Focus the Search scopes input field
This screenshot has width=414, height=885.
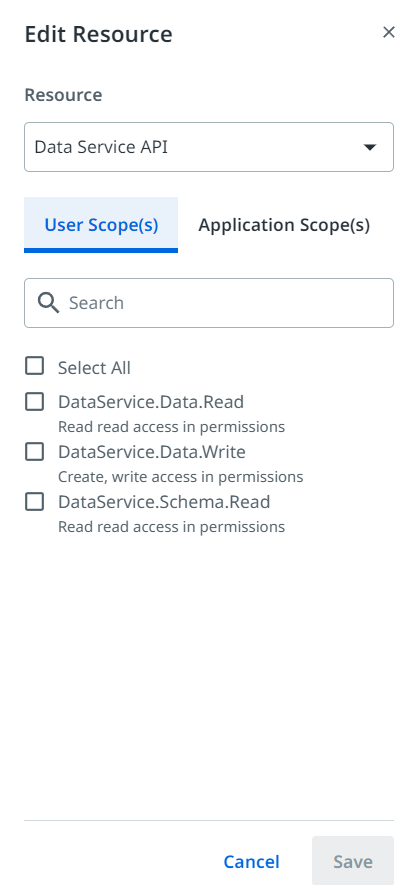pyautogui.click(x=209, y=303)
